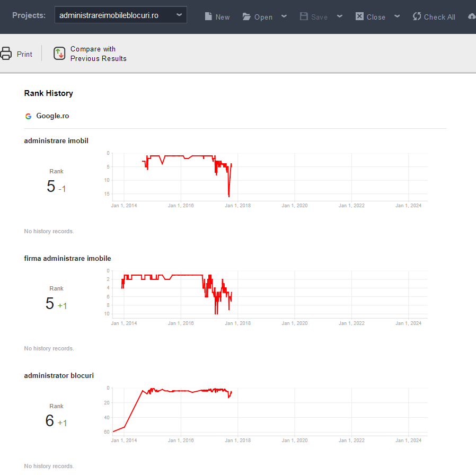Expand the chevron next to Close
Screen dimensions: 476x475
point(397,16)
